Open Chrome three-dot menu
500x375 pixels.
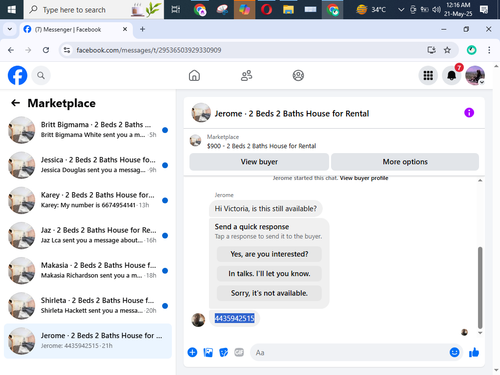pos(489,50)
